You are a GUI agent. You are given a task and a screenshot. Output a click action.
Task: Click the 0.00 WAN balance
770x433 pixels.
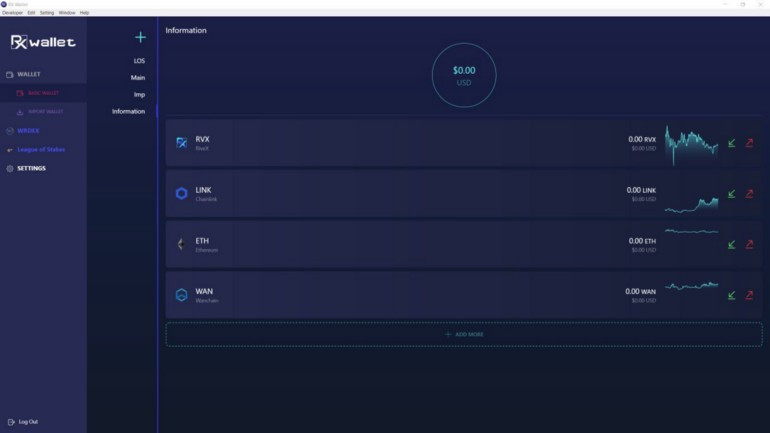pyautogui.click(x=640, y=292)
